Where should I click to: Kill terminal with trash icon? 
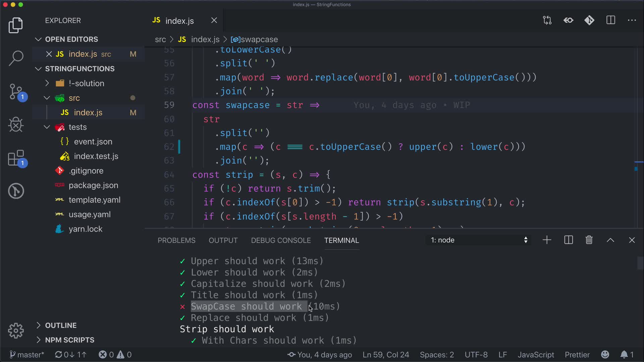pos(589,240)
